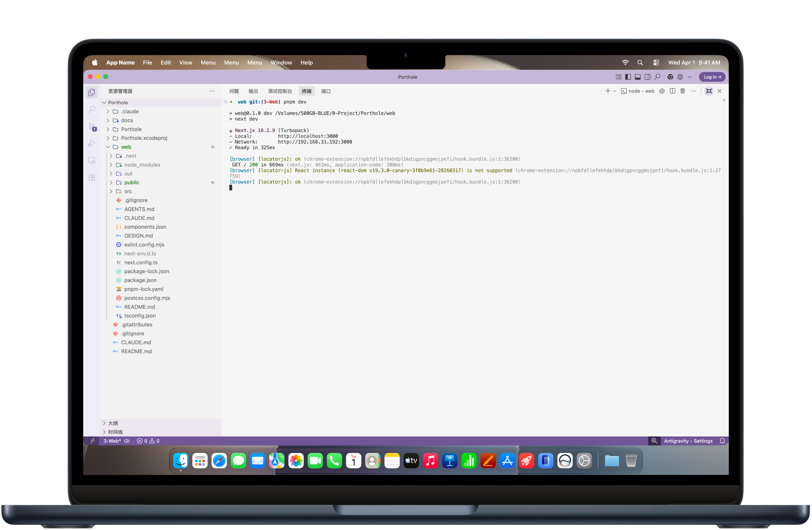Open Music app from the Dock
Viewport: 812px width, 530px height.
tap(431, 461)
